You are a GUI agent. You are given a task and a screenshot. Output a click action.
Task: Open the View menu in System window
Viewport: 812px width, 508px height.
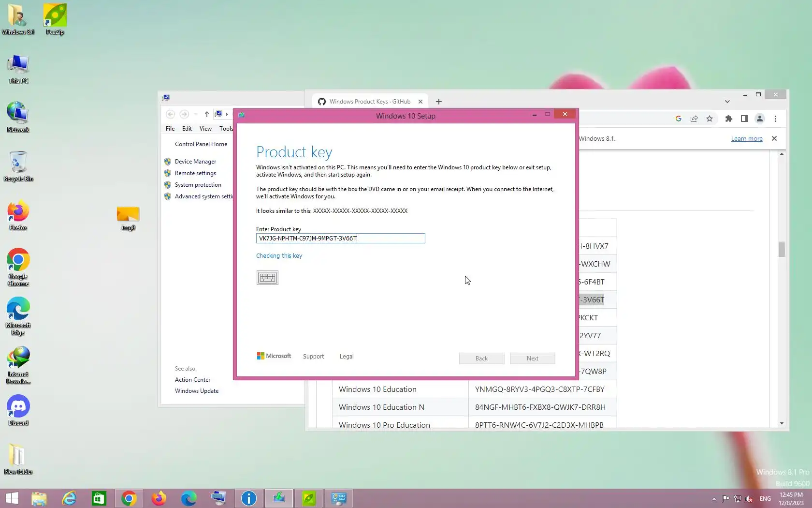point(205,129)
